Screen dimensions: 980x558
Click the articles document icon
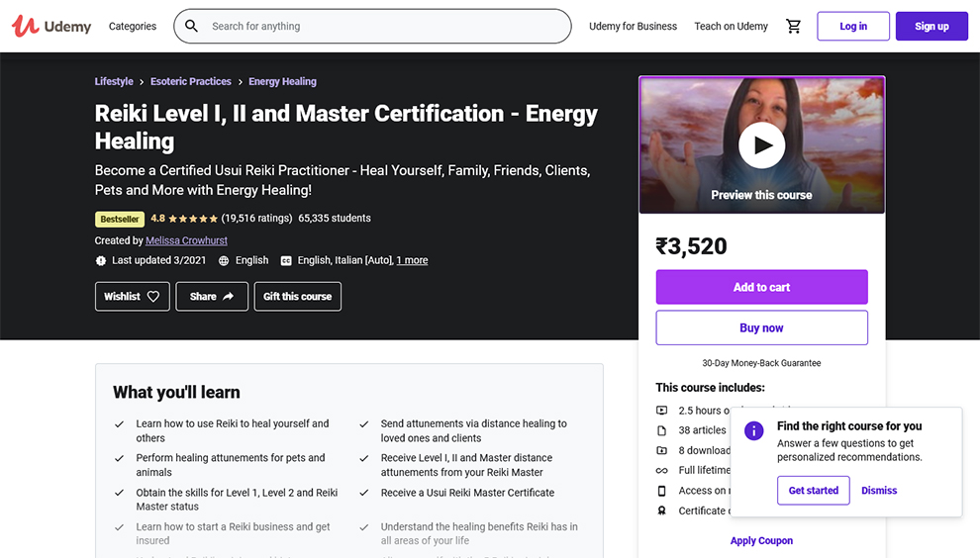point(661,430)
